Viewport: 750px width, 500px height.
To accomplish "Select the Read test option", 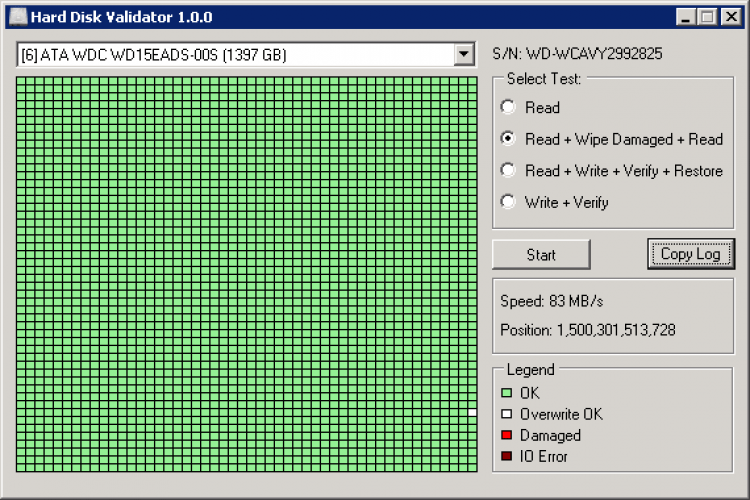I will (508, 108).
